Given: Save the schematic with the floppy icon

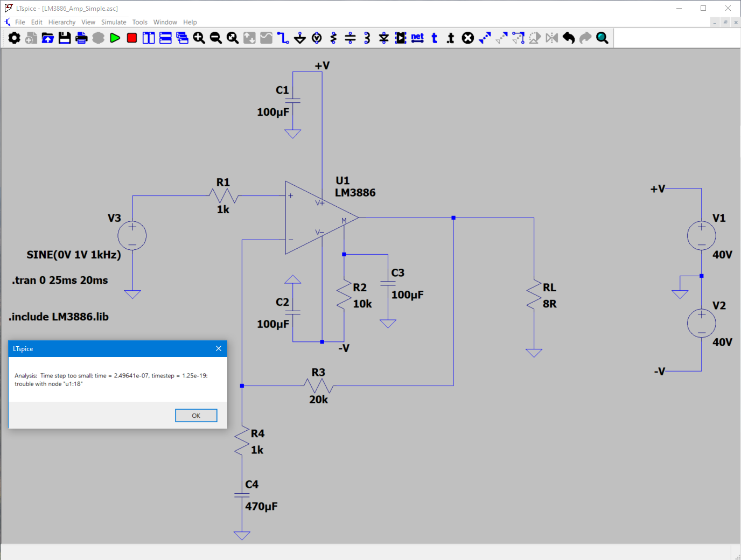Looking at the screenshot, I should [65, 38].
